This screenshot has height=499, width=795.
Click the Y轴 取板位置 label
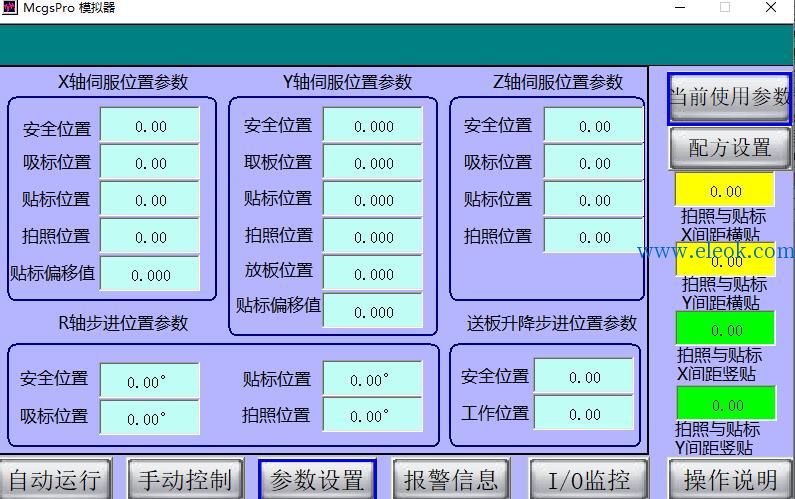(278, 162)
